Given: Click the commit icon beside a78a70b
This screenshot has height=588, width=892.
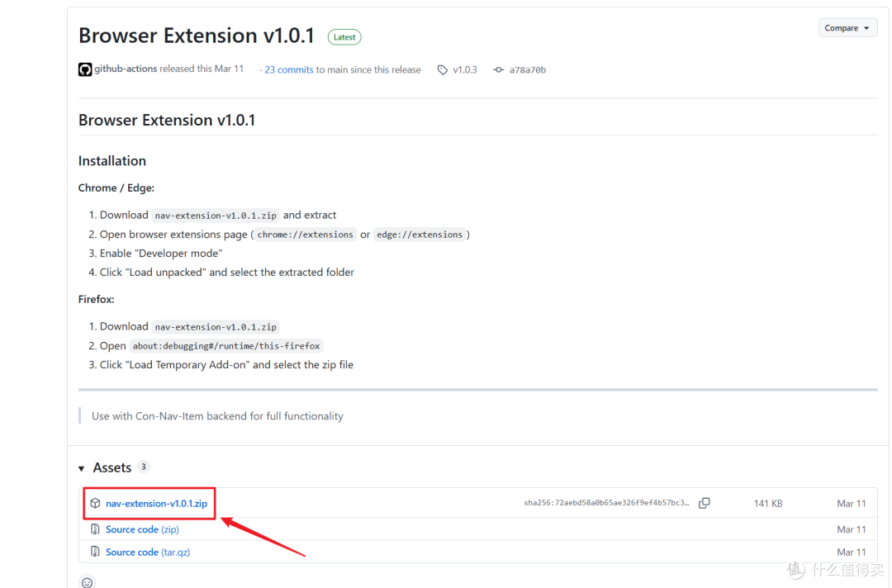Looking at the screenshot, I should point(498,69).
